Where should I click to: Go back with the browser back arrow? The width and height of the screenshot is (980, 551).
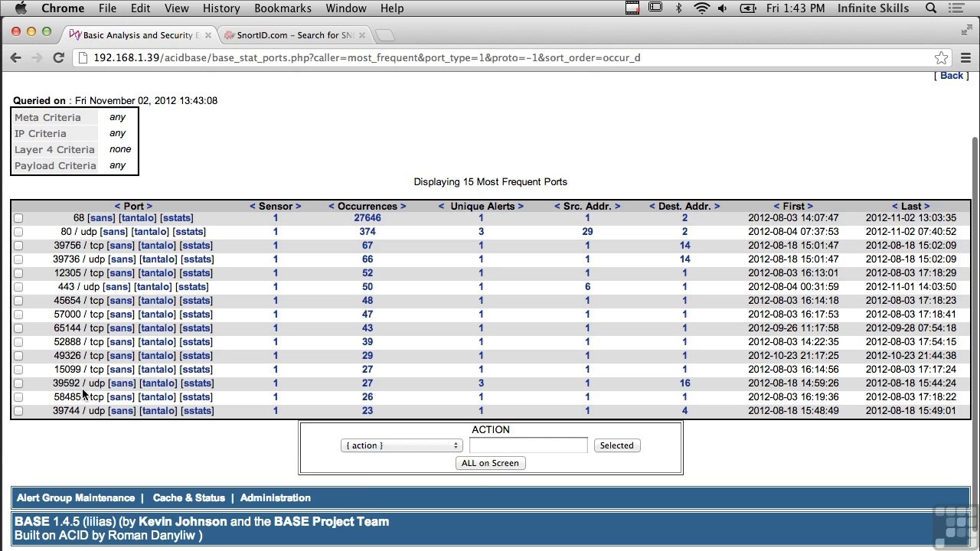pos(15,57)
